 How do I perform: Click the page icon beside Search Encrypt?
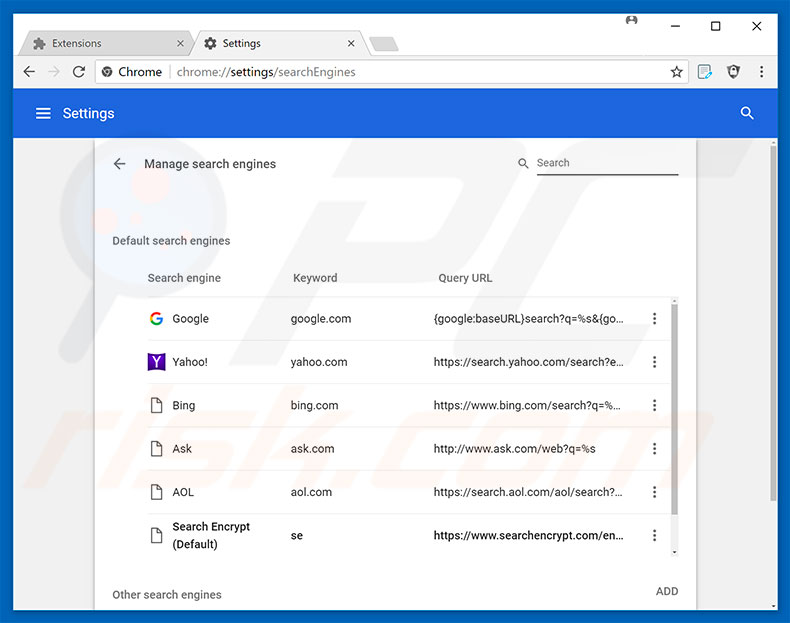pos(157,535)
